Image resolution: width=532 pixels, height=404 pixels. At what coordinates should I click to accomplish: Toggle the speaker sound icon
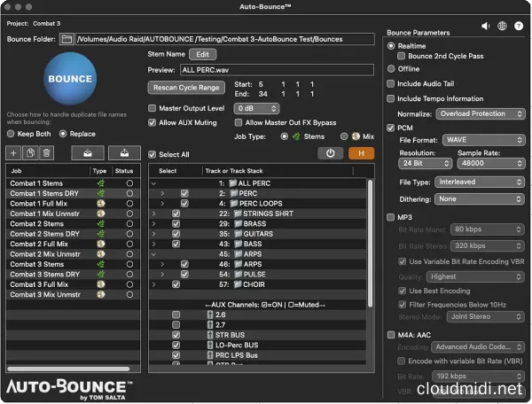pyautogui.click(x=485, y=26)
